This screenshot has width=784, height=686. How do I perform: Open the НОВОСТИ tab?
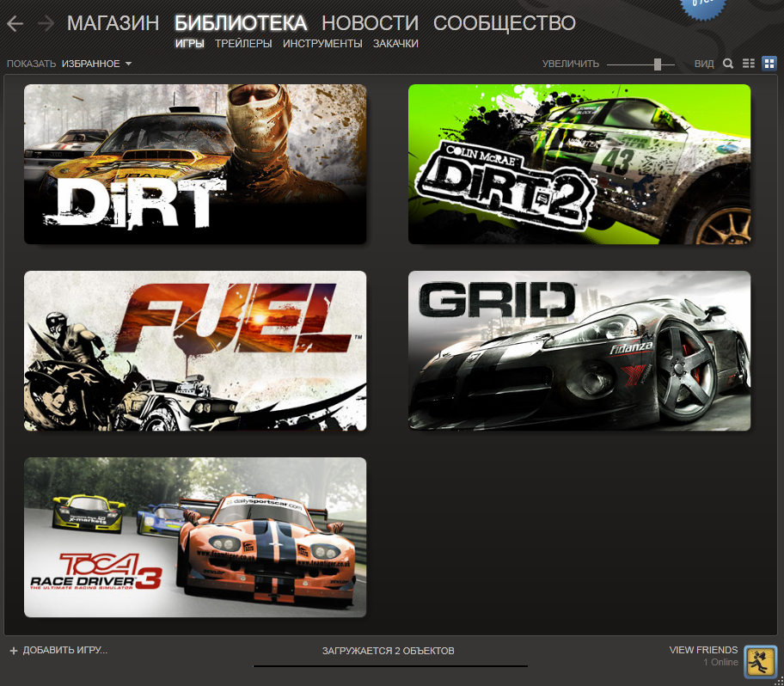pos(370,23)
